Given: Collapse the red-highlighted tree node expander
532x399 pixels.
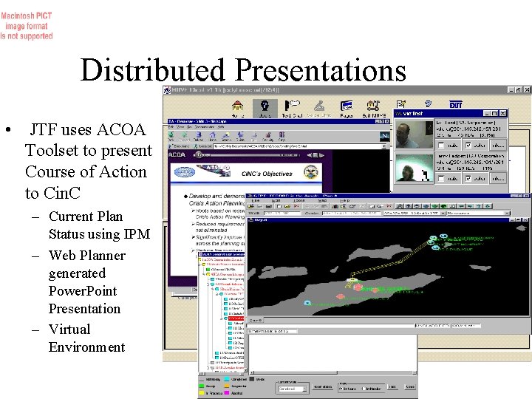Looking at the screenshot, I should [222, 318].
